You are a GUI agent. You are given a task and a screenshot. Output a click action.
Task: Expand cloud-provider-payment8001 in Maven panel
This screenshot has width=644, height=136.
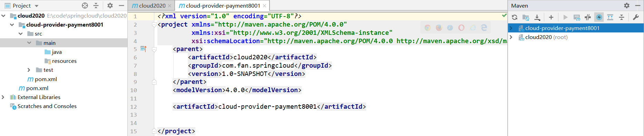[x=511, y=28]
